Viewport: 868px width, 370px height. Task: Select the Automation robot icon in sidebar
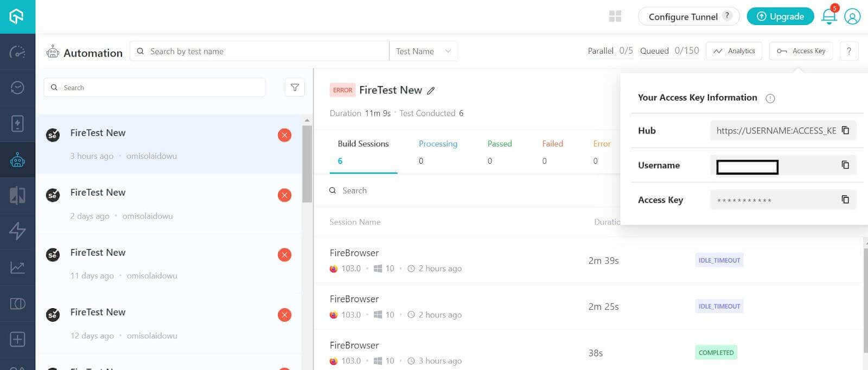pyautogui.click(x=17, y=160)
